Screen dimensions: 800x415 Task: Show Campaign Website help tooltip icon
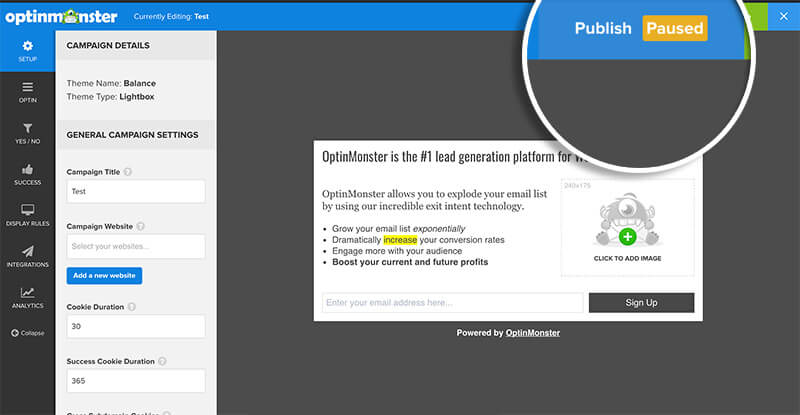point(140,226)
